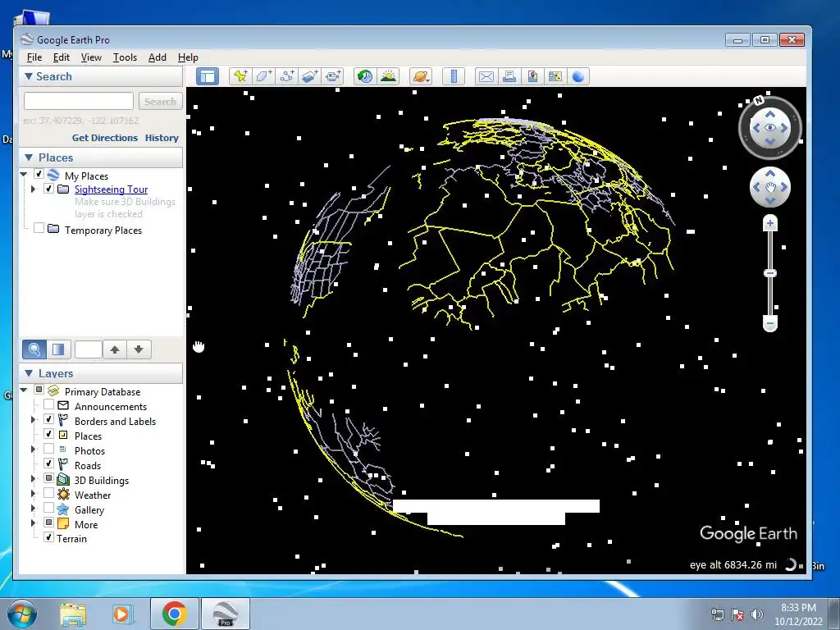Viewport: 840px width, 630px height.
Task: Open the Tools menu
Action: (x=125, y=57)
